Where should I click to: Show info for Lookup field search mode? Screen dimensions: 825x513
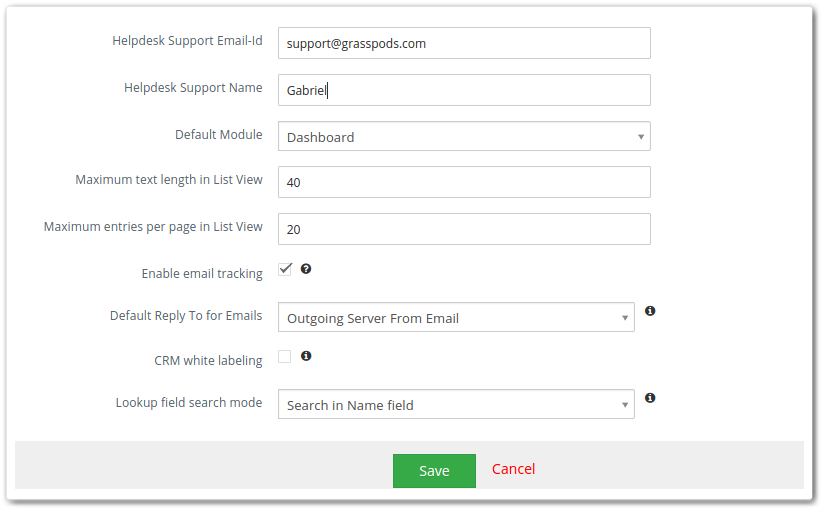(650, 398)
